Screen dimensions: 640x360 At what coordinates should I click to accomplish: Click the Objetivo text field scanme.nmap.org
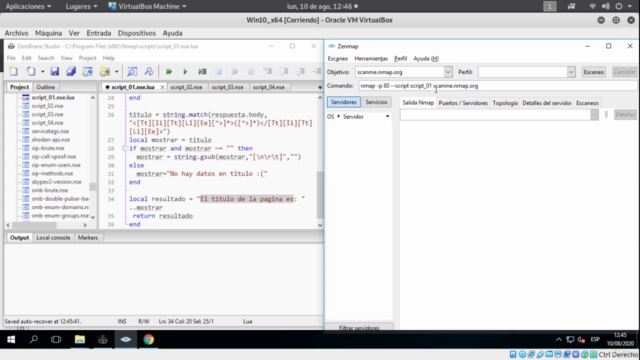tap(399, 72)
